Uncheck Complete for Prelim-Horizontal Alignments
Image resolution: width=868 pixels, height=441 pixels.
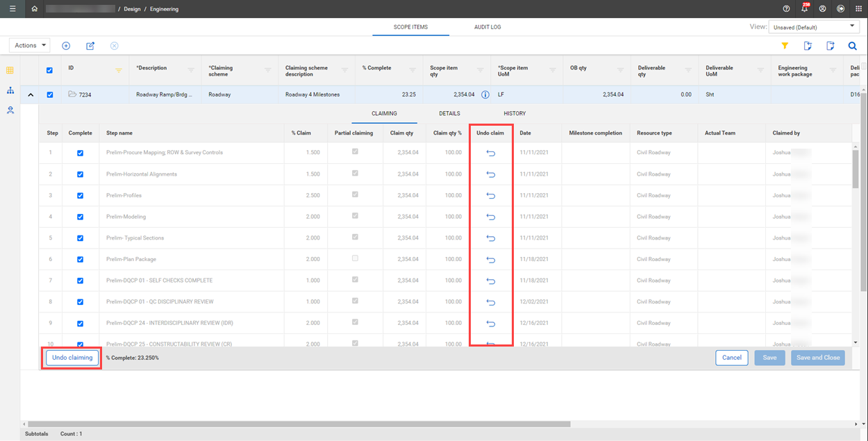point(81,174)
